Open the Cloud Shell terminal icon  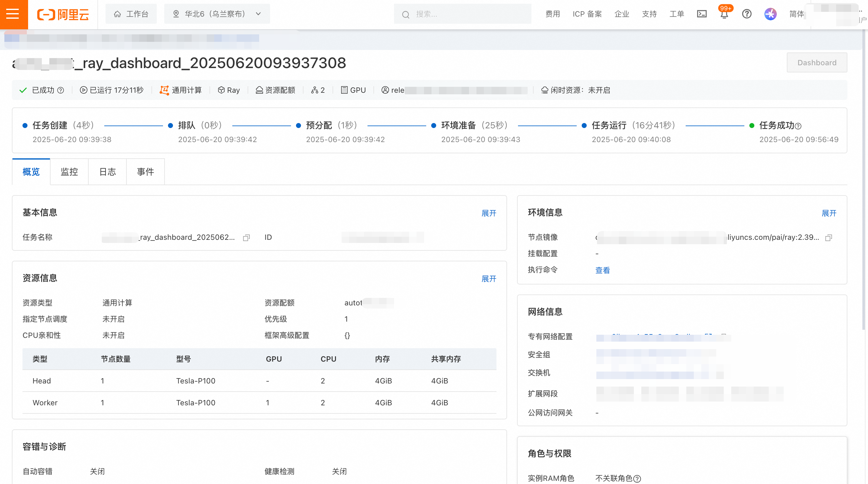[702, 14]
